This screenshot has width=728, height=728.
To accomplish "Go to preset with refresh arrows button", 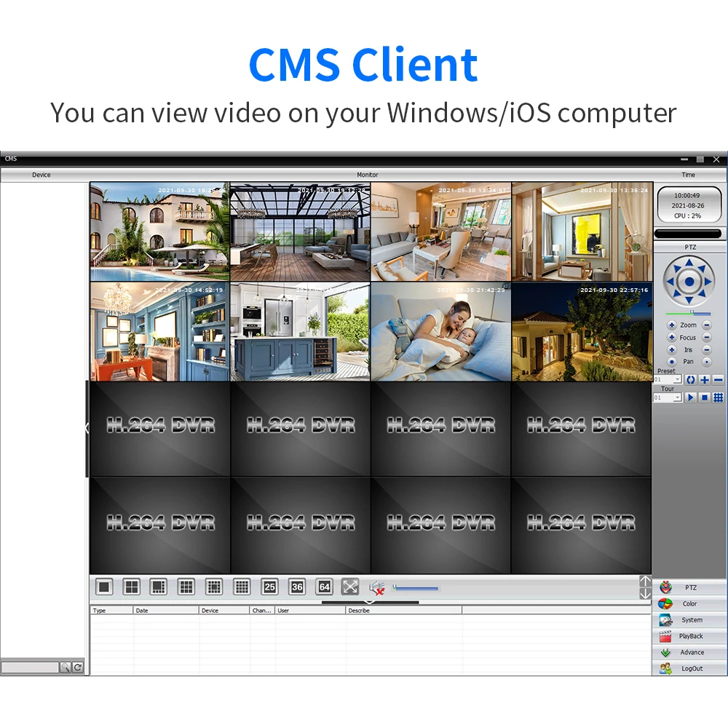I will pos(690,380).
